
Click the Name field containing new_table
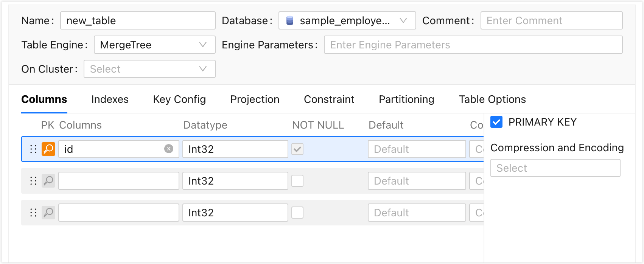pos(138,20)
